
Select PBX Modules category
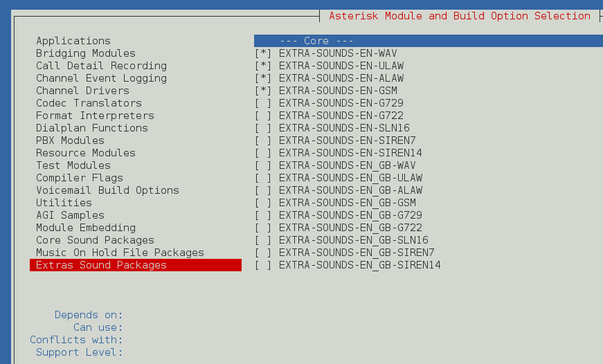(70, 140)
